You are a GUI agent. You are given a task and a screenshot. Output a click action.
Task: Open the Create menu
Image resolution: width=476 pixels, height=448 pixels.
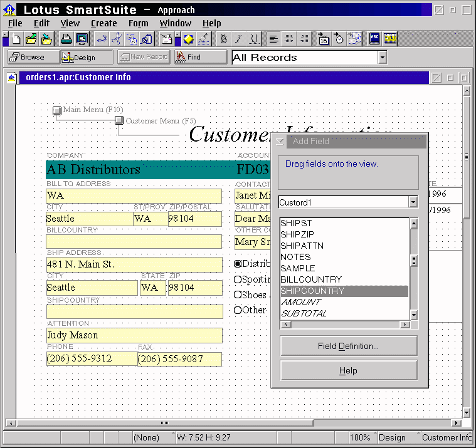coord(104,23)
